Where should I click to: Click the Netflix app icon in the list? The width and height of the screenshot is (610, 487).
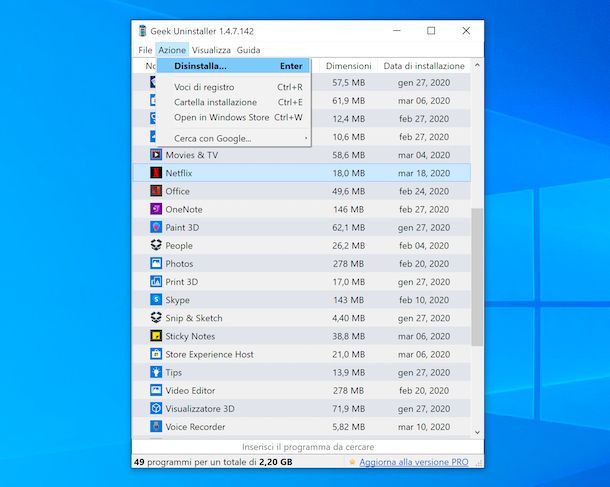[x=156, y=173]
